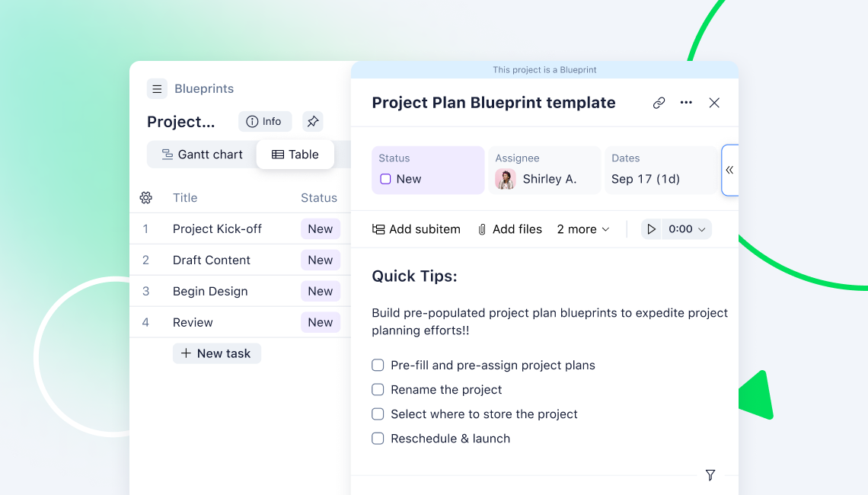This screenshot has width=868, height=495.
Task: Open the filter icon at bottom right
Action: point(710,474)
